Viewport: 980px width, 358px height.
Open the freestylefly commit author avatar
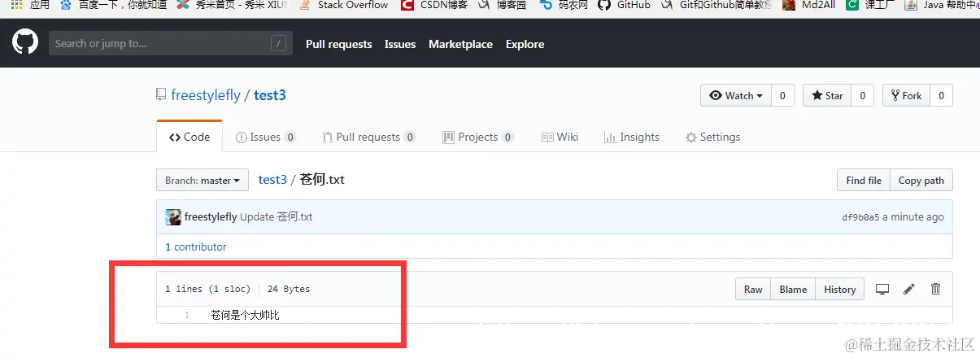(x=173, y=216)
